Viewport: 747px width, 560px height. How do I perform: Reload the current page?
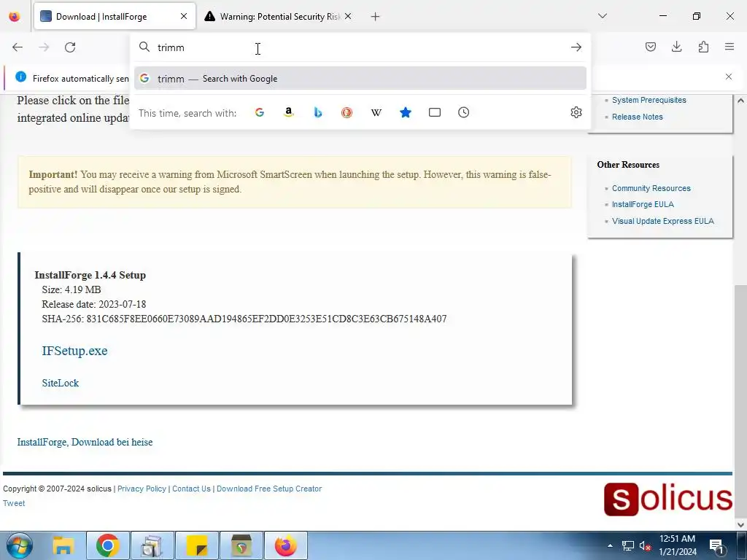pyautogui.click(x=70, y=47)
